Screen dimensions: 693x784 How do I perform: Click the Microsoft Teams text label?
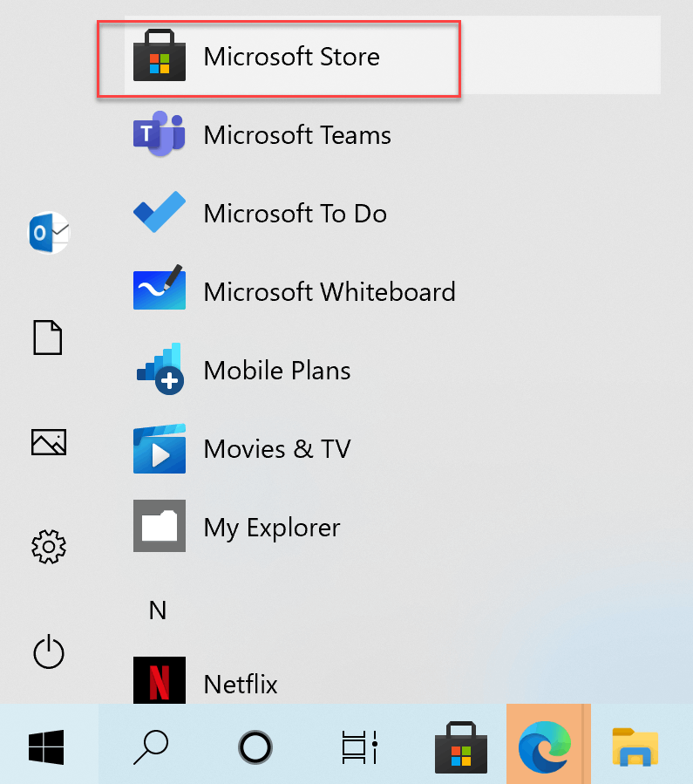[x=297, y=134]
